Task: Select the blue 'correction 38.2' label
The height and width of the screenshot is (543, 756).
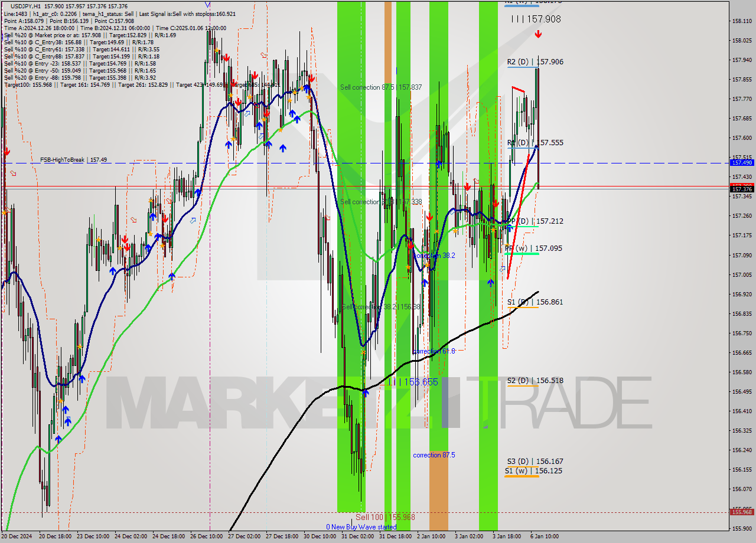Action: click(434, 256)
